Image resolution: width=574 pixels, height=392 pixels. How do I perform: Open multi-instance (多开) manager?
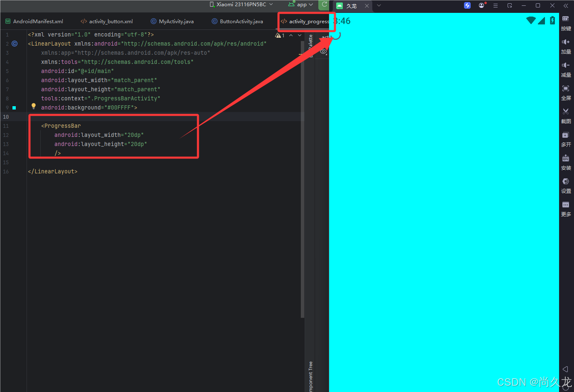pyautogui.click(x=566, y=139)
